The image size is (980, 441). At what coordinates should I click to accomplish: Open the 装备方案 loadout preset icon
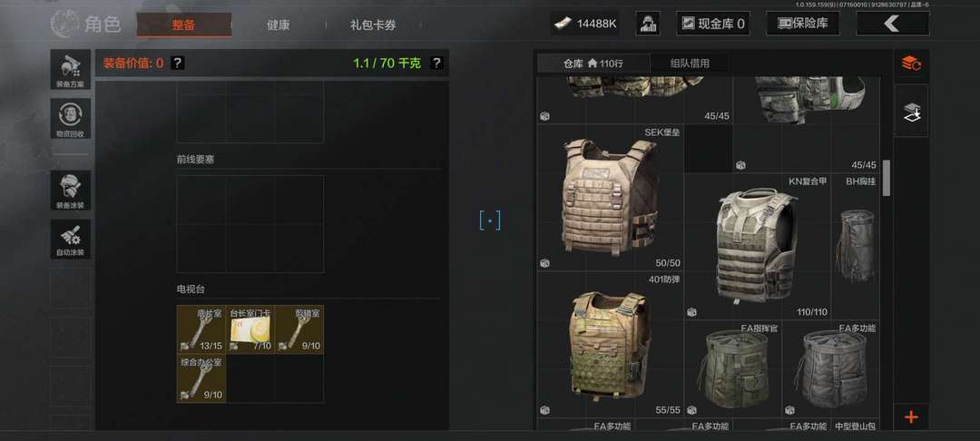71,69
